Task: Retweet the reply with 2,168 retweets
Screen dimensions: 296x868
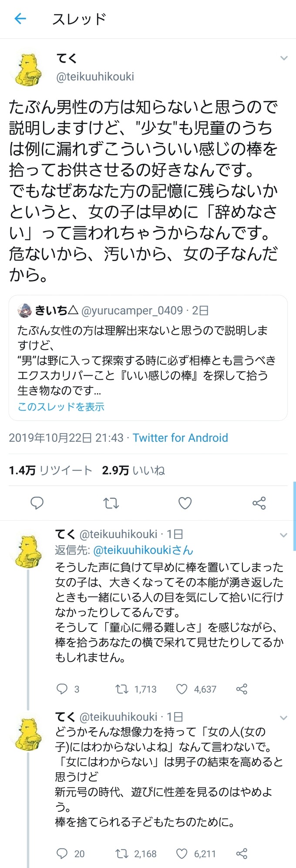Action: click(x=121, y=853)
